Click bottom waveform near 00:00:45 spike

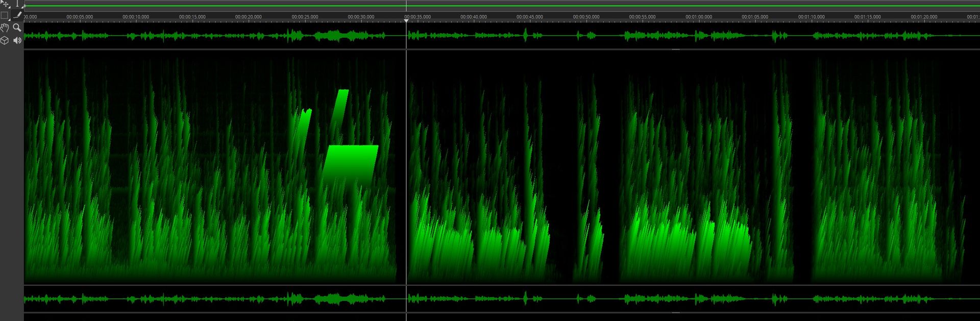pos(526,299)
